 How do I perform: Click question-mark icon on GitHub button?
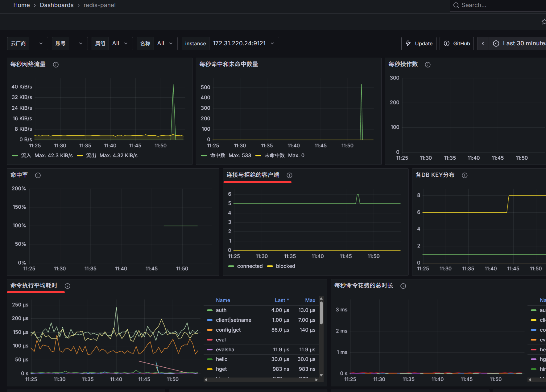(447, 43)
